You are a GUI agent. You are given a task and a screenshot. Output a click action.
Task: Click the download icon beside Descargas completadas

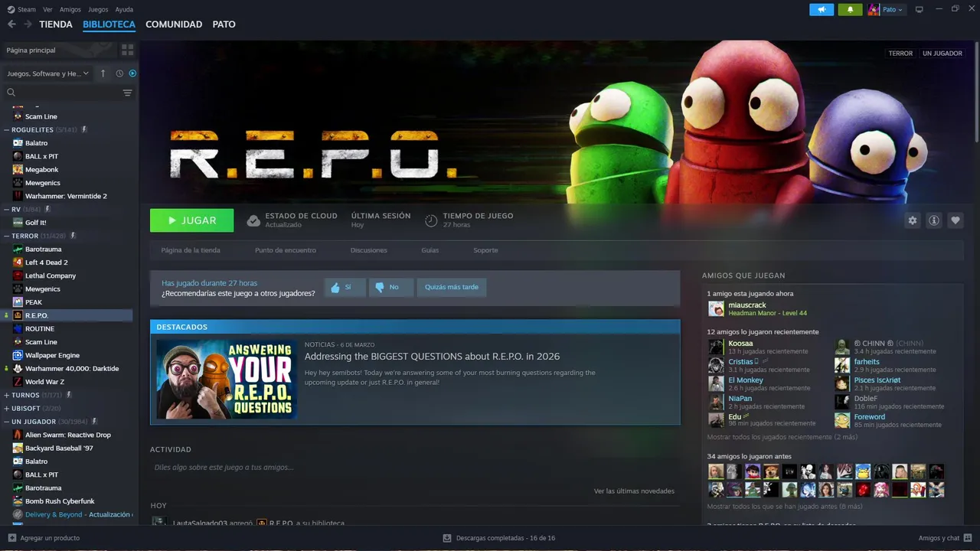pos(447,538)
